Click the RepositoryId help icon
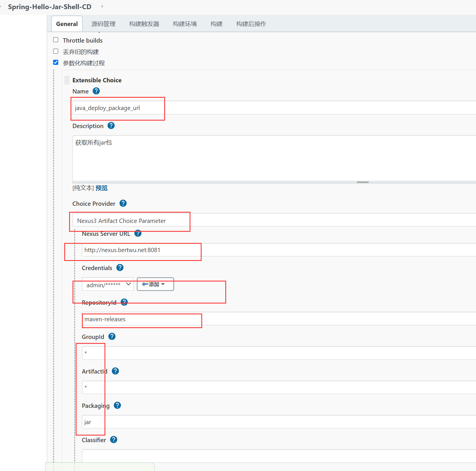This screenshot has width=476, height=471. (x=124, y=302)
